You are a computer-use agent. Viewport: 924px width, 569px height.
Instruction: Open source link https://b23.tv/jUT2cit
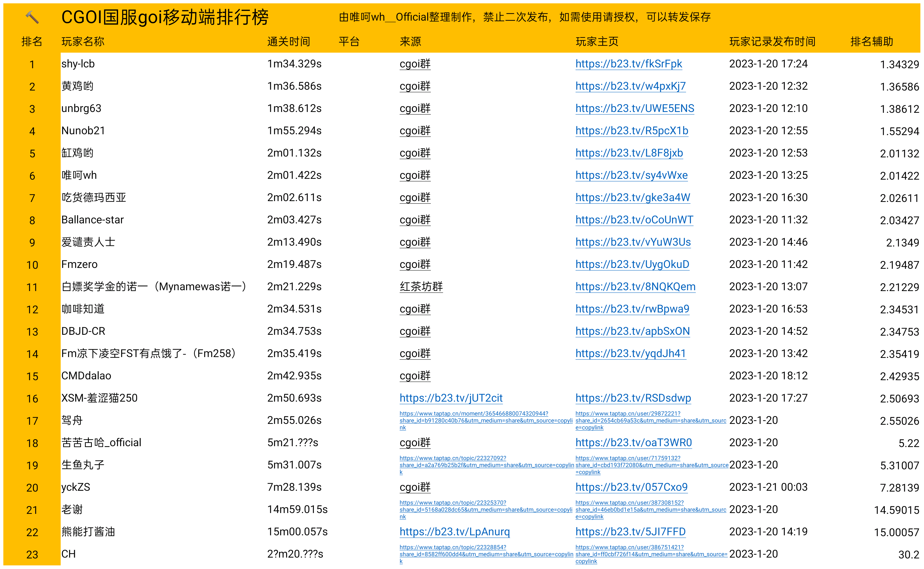(x=451, y=398)
